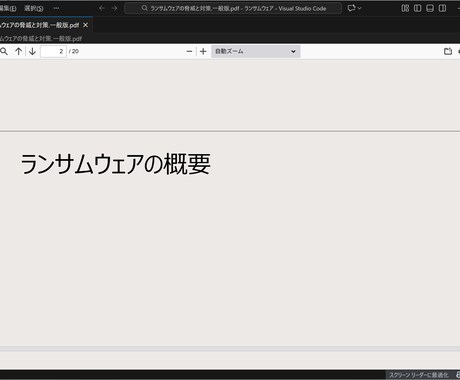460x380 pixels.
Task: Click the open file icon in PDF toolbar
Action: click(448, 51)
